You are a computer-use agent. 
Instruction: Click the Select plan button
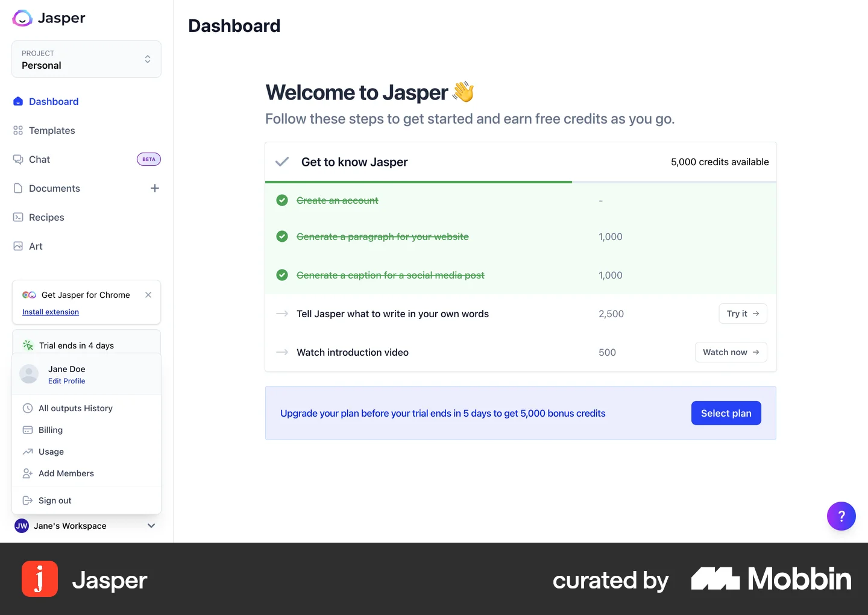(x=726, y=413)
